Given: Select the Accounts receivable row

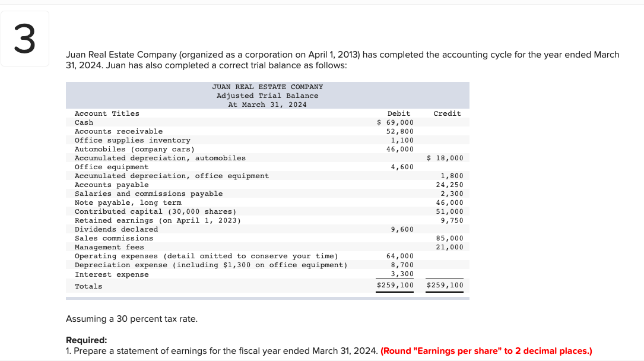Looking at the screenshot, I should [x=118, y=131].
